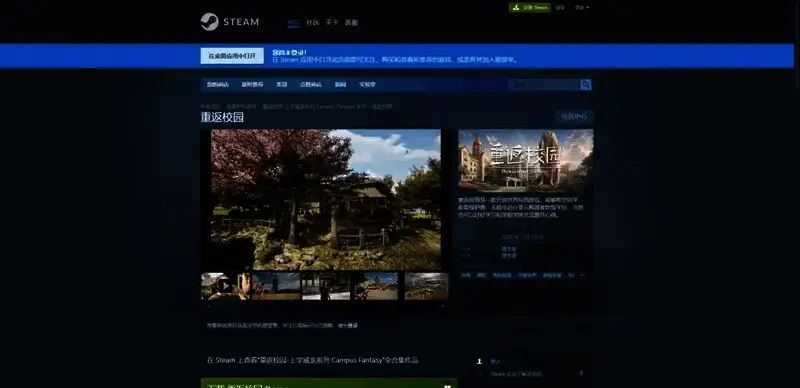Click the Install Steam green button
Viewport: 800px width, 388px height.
[x=530, y=8]
